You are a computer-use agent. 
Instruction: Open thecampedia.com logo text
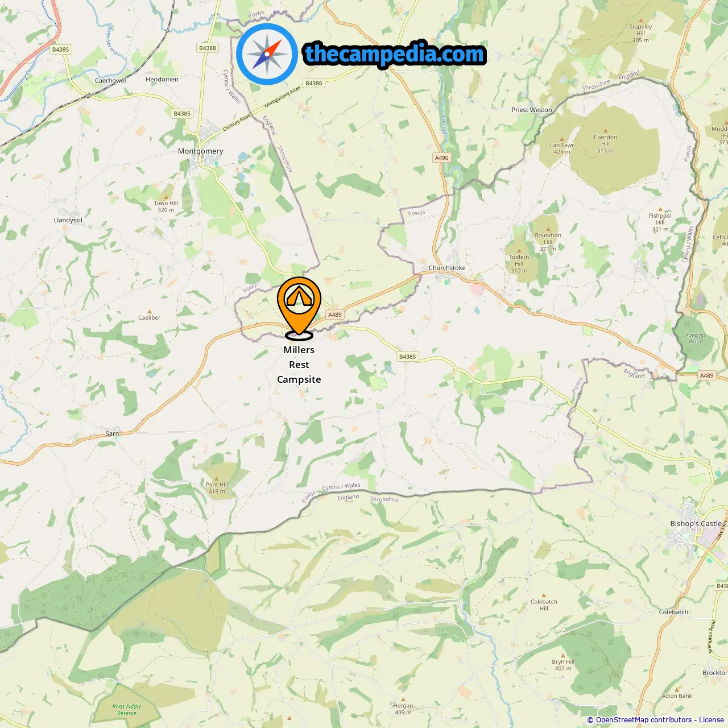pyautogui.click(x=395, y=55)
